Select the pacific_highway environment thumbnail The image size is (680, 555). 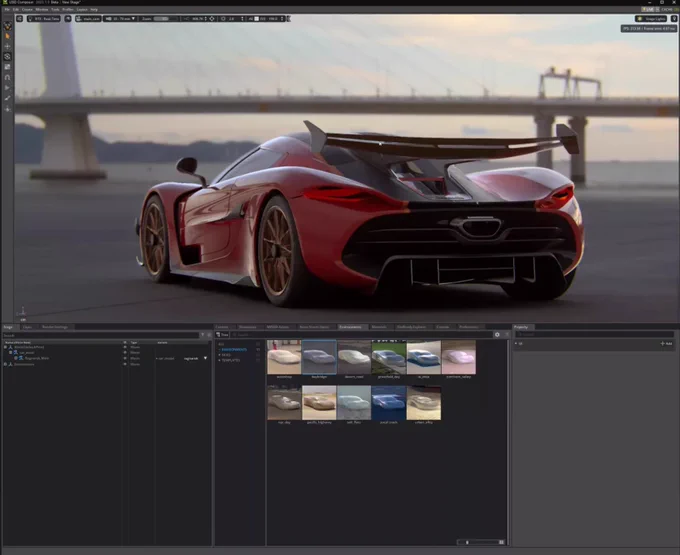319,403
